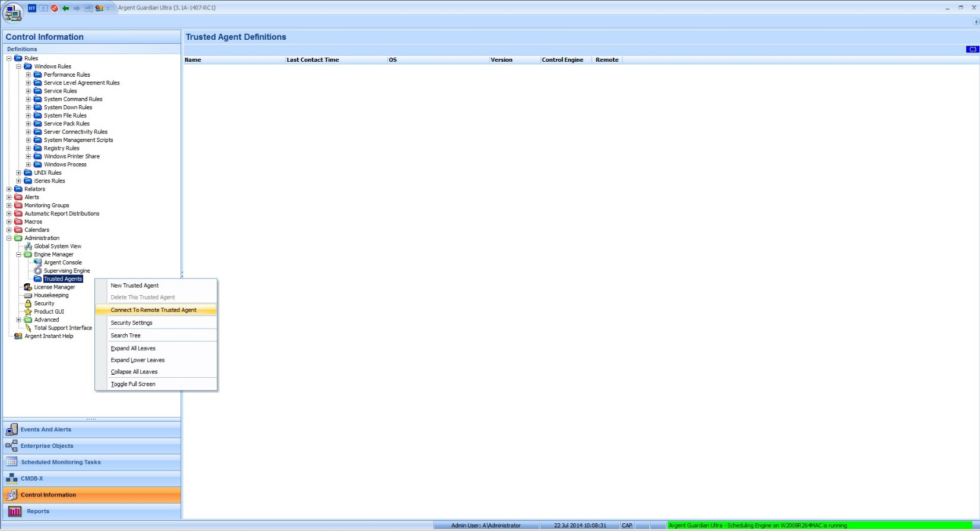Open the Argent application orb button
980x531 pixels.
pos(12,11)
